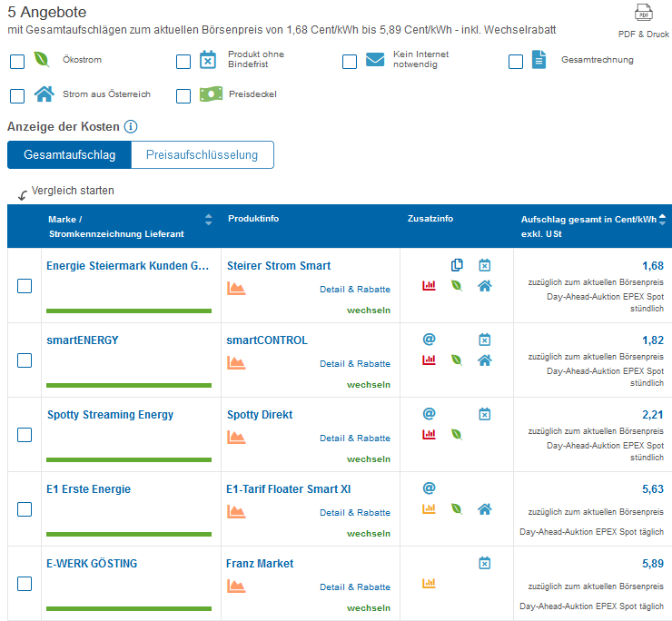Open the E-WERK GÖSTING supplier link
This screenshot has height=621, width=672.
pyautogui.click(x=92, y=564)
